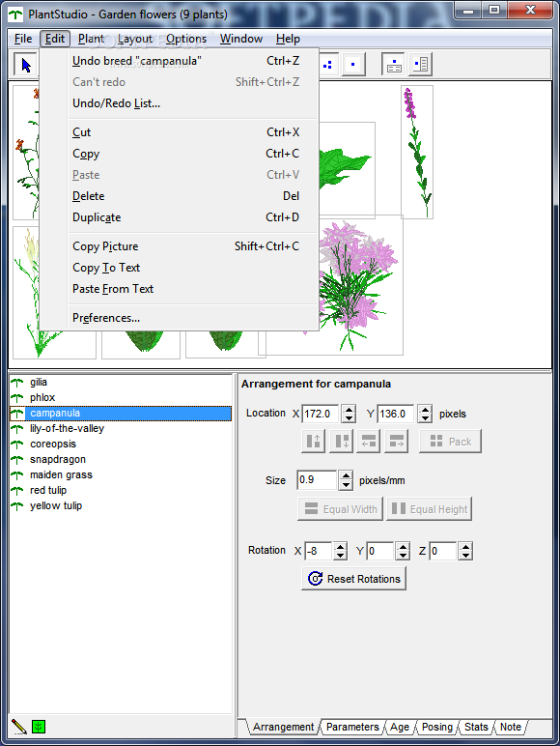Image resolution: width=560 pixels, height=746 pixels.
Task: Switch to the Note tab
Action: 511,727
